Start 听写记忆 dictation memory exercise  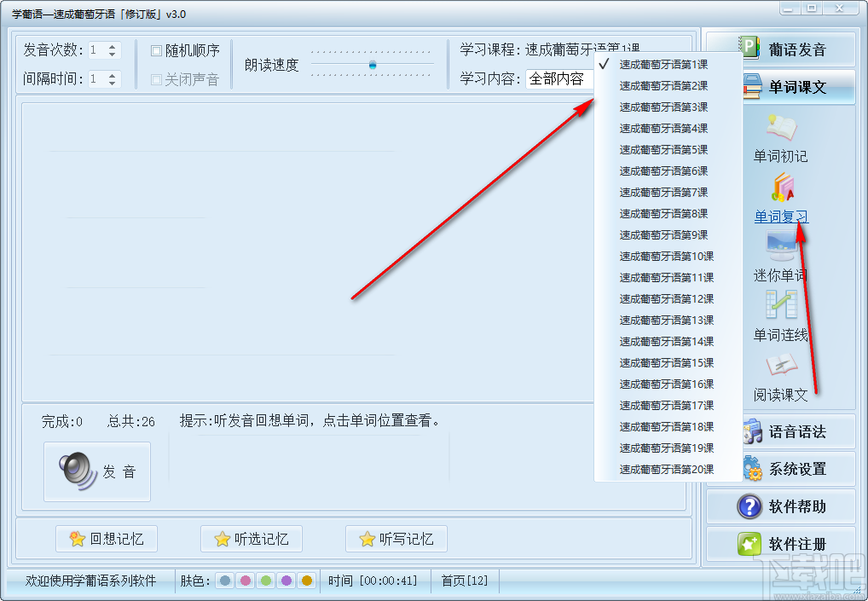pyautogui.click(x=396, y=539)
